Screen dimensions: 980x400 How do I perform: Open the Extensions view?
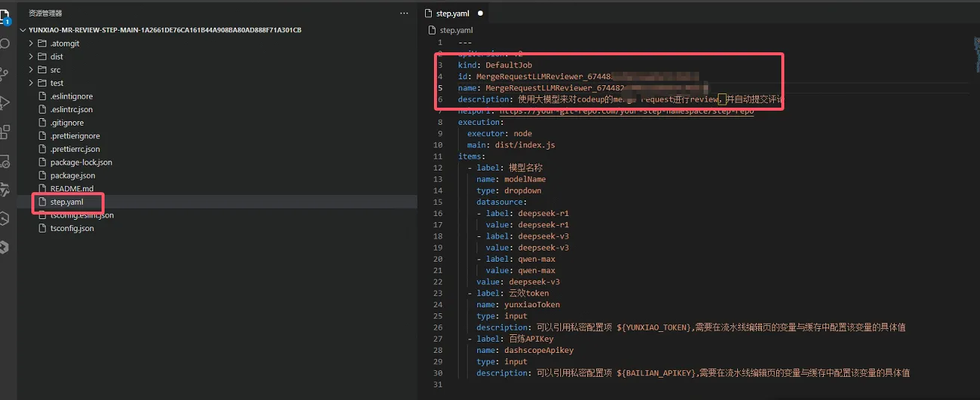(x=4, y=132)
